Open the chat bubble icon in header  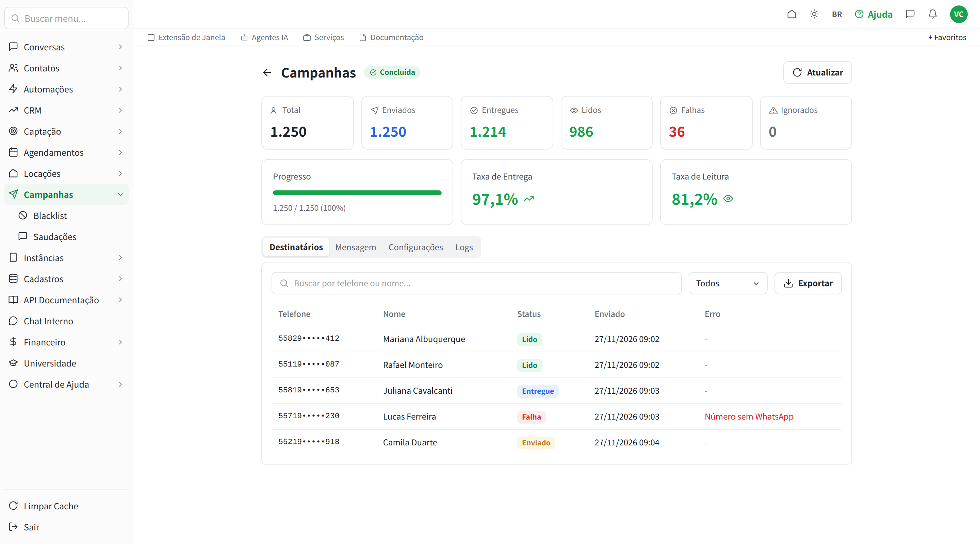click(910, 14)
